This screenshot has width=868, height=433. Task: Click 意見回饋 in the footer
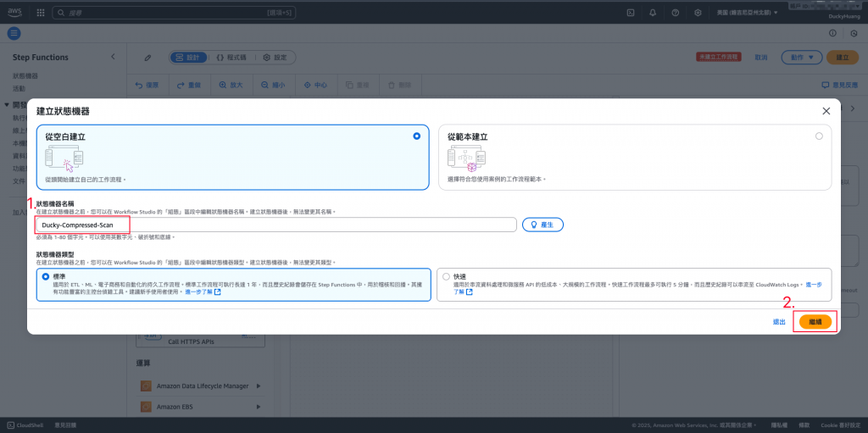(65, 425)
